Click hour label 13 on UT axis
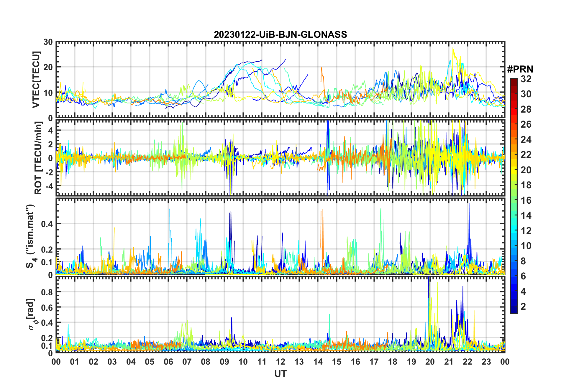561x392 pixels. click(x=299, y=362)
